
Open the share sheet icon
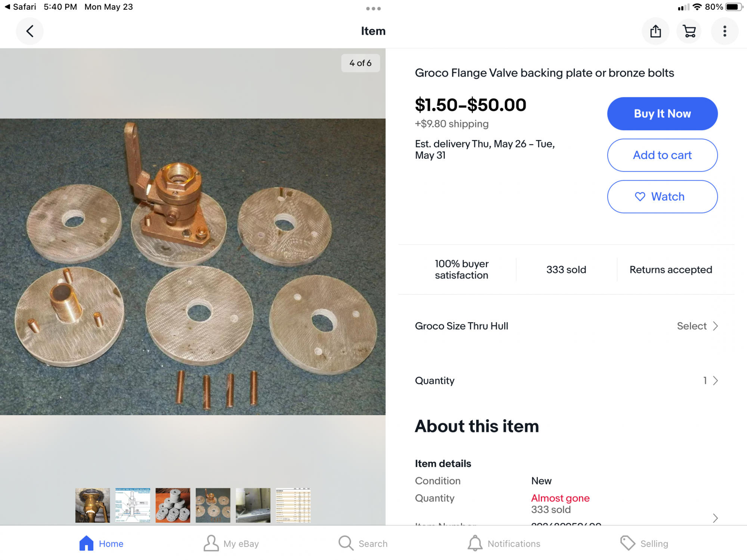(x=655, y=31)
